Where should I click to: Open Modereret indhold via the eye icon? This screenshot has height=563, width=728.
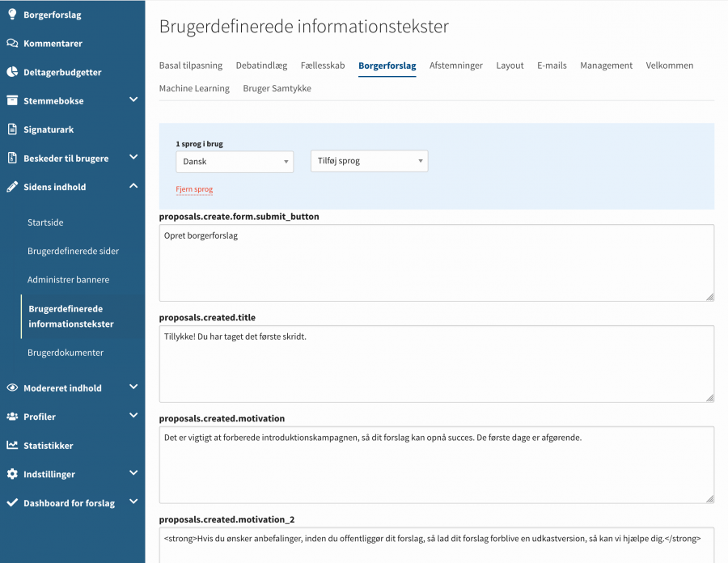11,387
